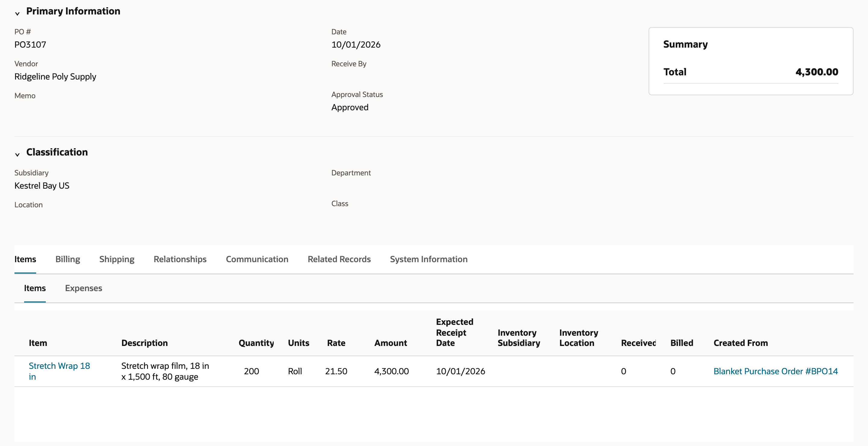Switch to the Communication tab
This screenshot has height=446, width=868.
(x=257, y=259)
